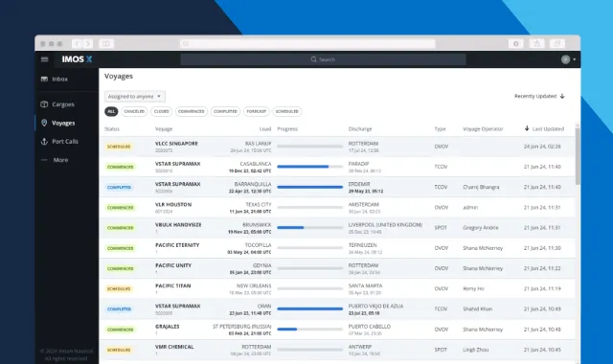The height and width of the screenshot is (364, 613).
Task: Toggle browser sidebar icon
Action: (106, 43)
